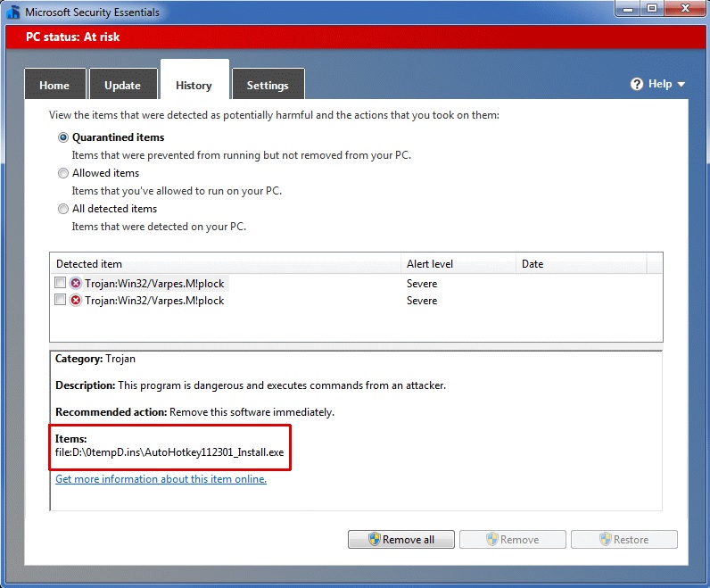710x588 pixels.
Task: Minimize the Security Essentials window
Action: click(x=628, y=9)
